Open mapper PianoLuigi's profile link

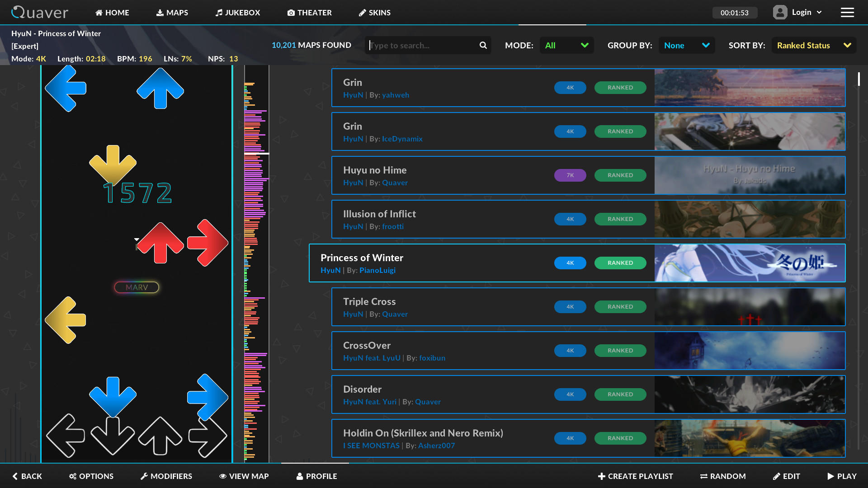coord(377,270)
